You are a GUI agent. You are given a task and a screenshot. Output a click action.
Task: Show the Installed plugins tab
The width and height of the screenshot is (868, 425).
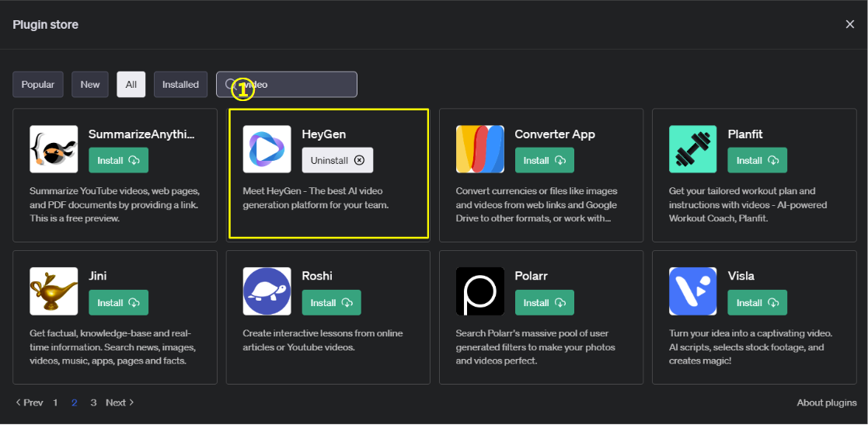180,85
